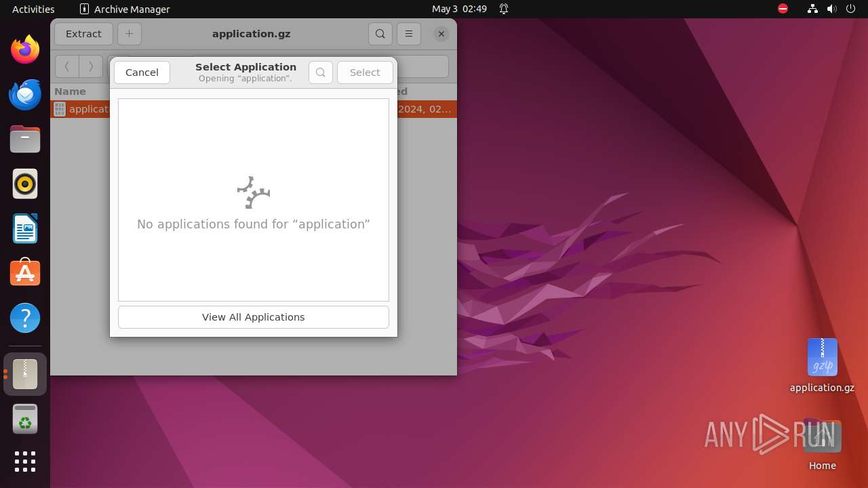Click the search icon in Select Application dialog
Viewport: 868px width, 488px height.
pyautogui.click(x=321, y=73)
